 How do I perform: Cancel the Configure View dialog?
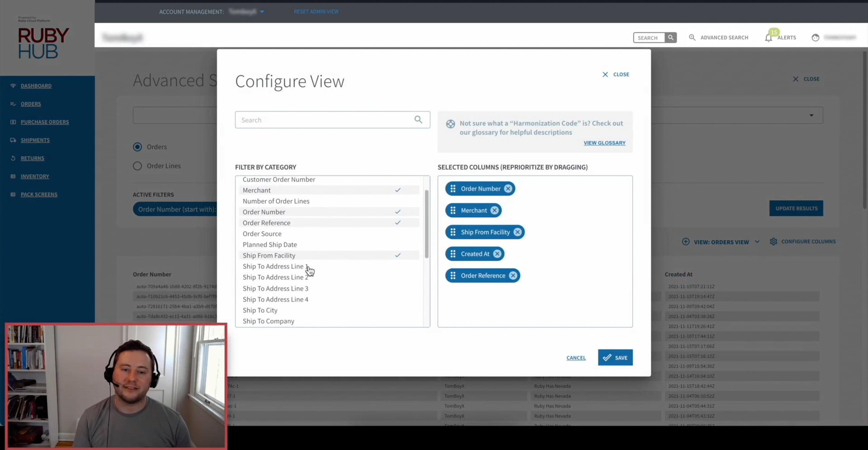[576, 358]
